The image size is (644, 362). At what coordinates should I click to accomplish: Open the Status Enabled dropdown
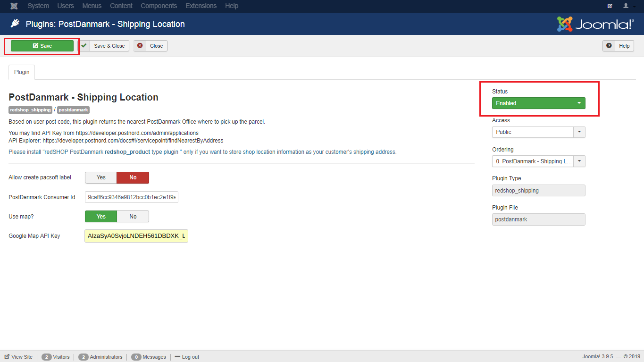coord(539,103)
